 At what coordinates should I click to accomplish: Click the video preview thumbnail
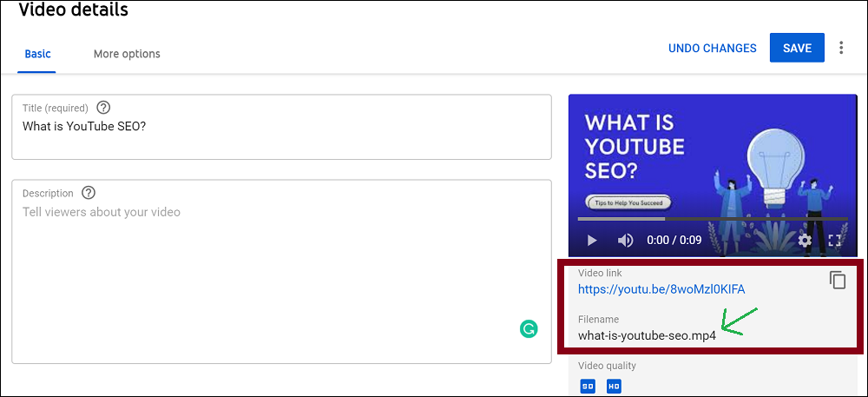[x=713, y=175]
